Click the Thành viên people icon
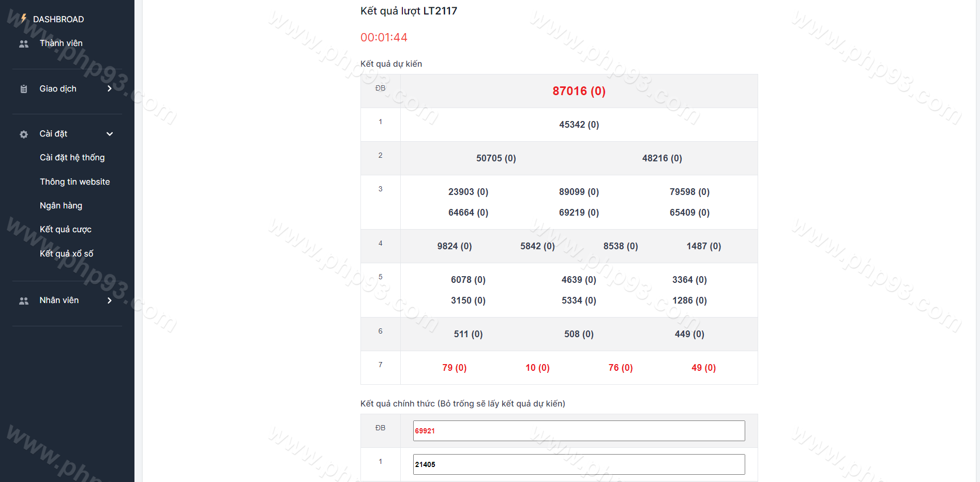Image resolution: width=980 pixels, height=482 pixels. click(x=24, y=44)
